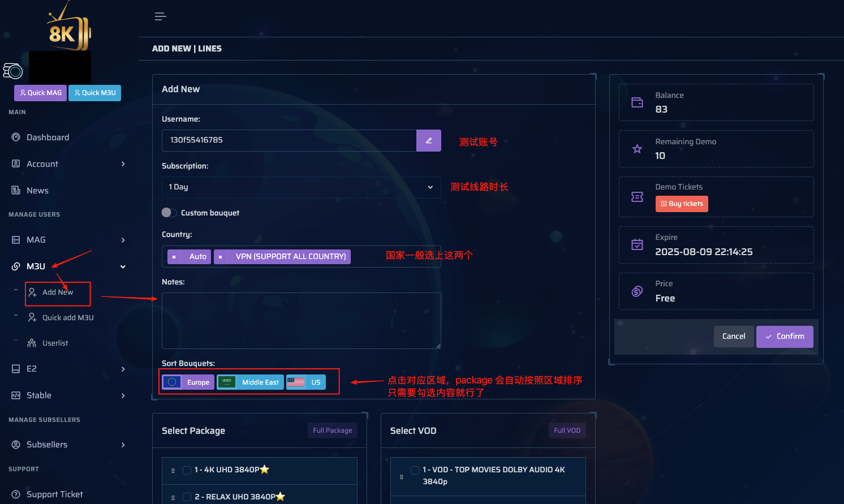This screenshot has height=504, width=844.
Task: Click the Balance wallet icon
Action: pyautogui.click(x=637, y=102)
